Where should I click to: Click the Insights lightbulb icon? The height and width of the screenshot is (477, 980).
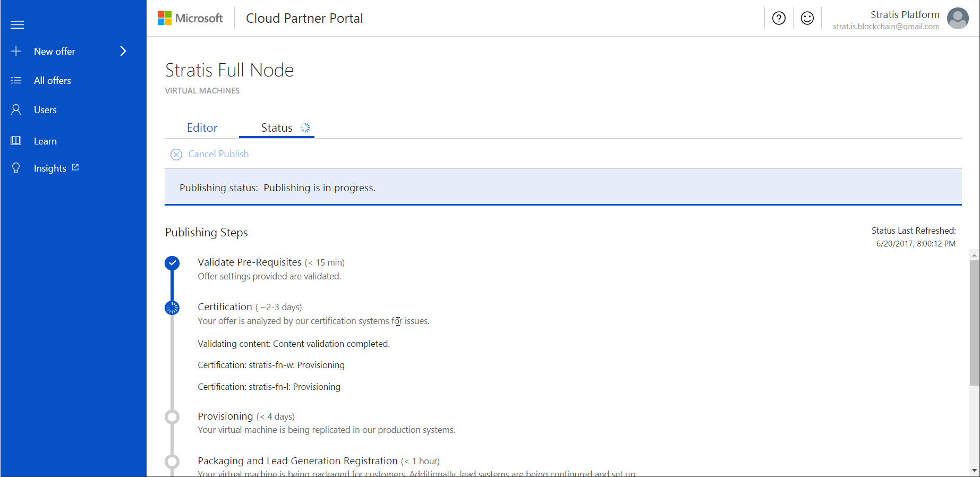[x=16, y=168]
